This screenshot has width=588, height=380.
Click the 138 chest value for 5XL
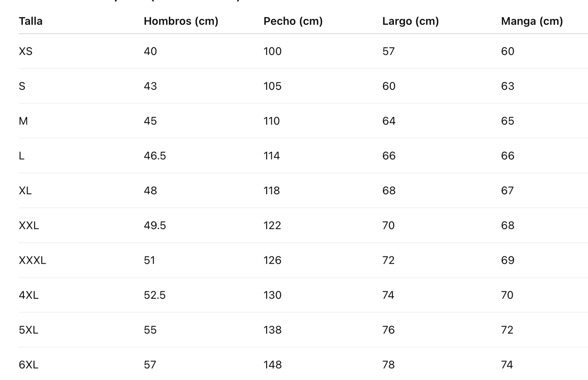pyautogui.click(x=272, y=330)
